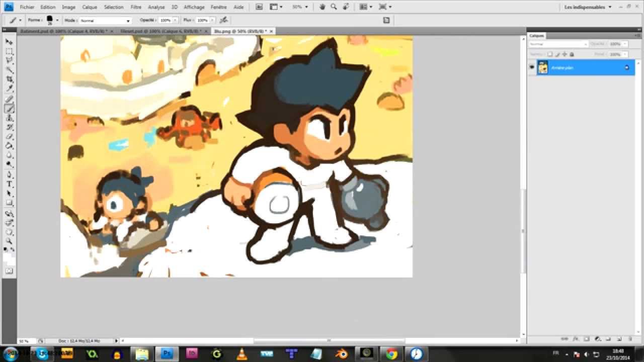Viewport: 644px width, 362px height.
Task: Enable airbrush mode in the options bar
Action: [x=224, y=20]
